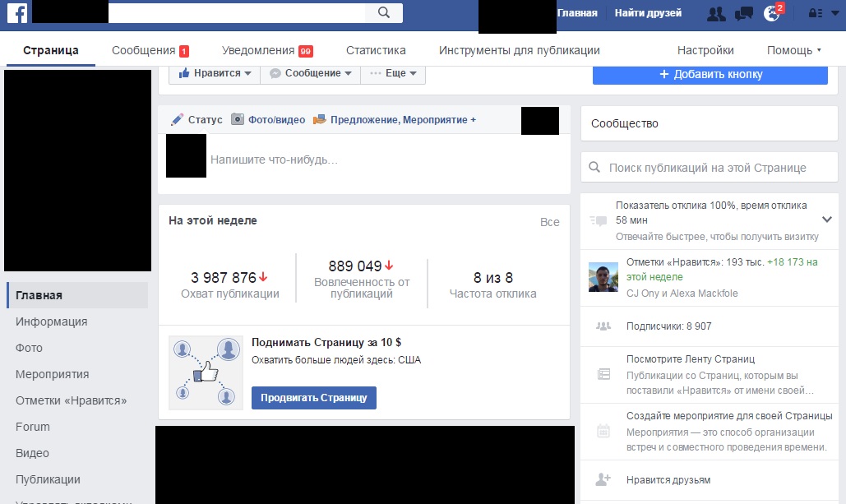The height and width of the screenshot is (504, 846).
Task: Click the Сообщество heading panel
Action: point(709,123)
